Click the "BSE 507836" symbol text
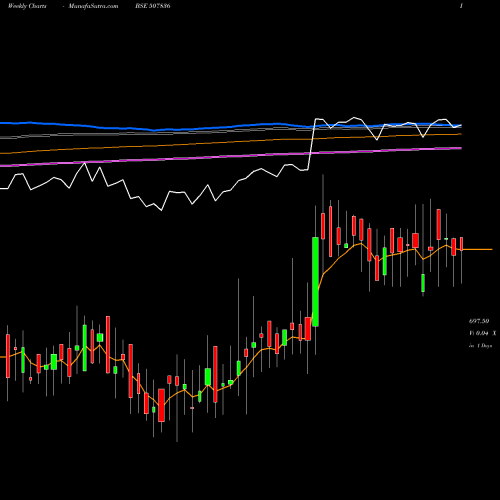The height and width of the screenshot is (500, 500). (153, 6)
